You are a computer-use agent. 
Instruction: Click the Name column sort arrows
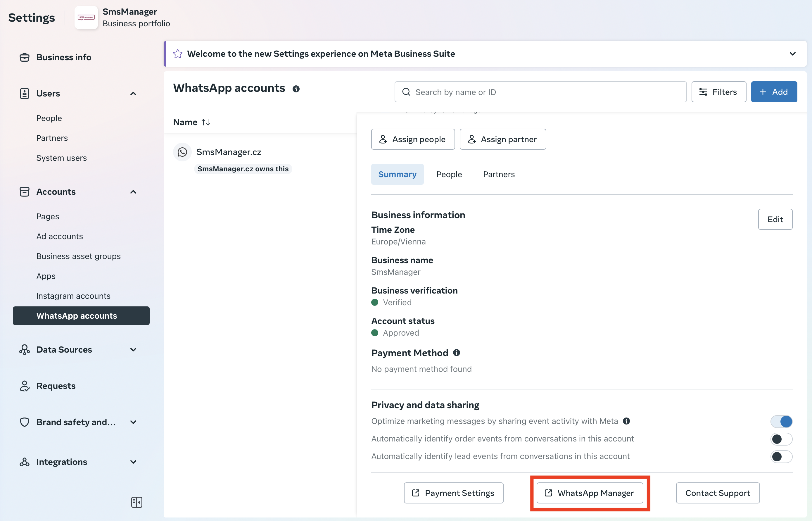click(x=205, y=122)
